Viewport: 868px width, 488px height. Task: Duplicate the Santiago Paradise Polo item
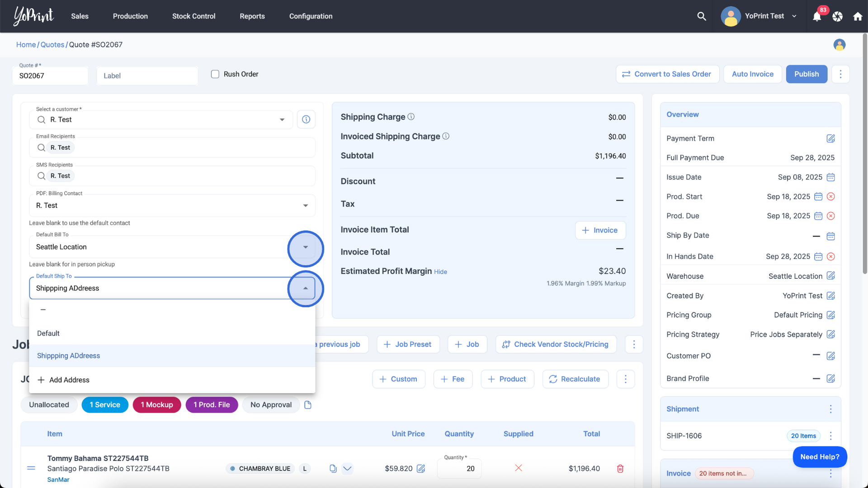333,469
